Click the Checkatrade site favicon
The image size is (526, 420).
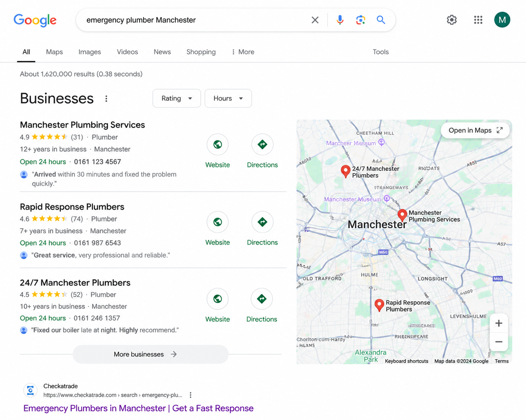coord(30,390)
